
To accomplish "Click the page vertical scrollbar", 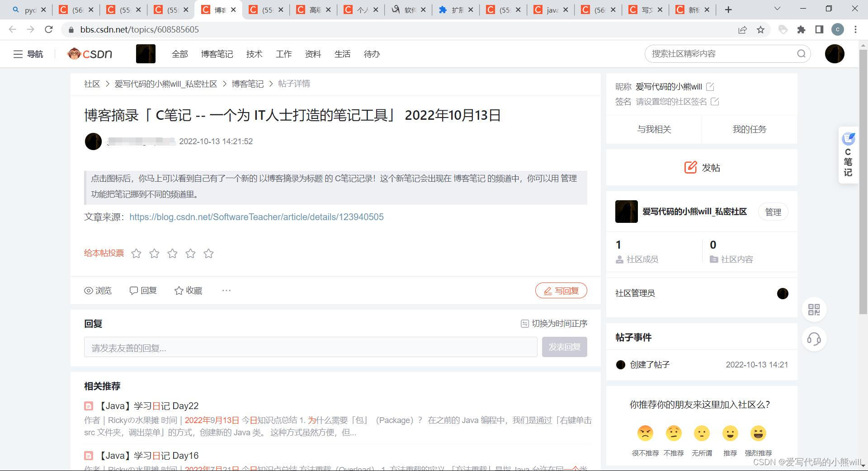I will pos(863,181).
